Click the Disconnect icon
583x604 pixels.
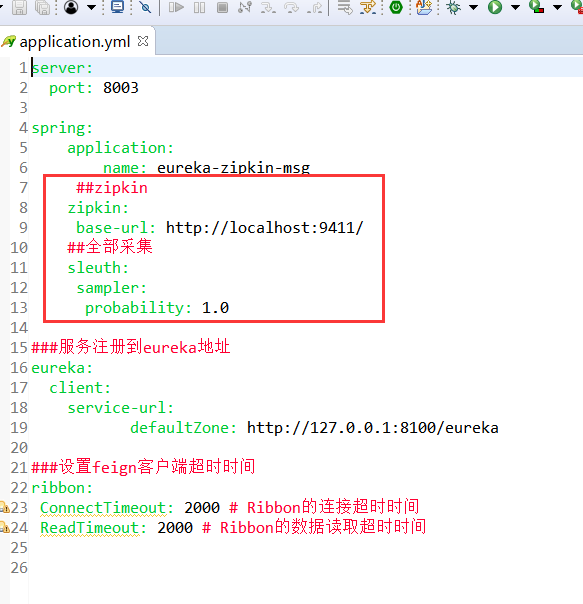click(245, 7)
